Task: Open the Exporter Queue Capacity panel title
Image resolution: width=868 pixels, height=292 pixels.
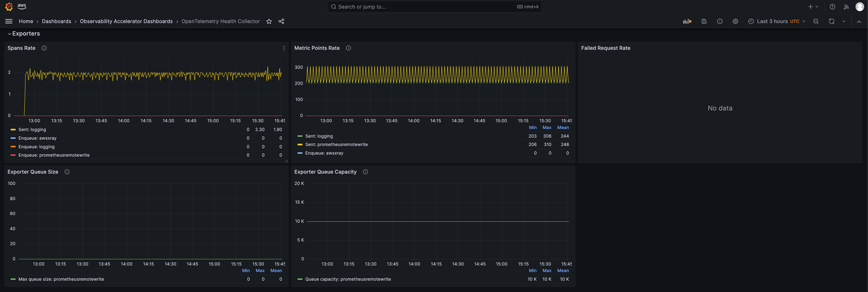Action: pyautogui.click(x=326, y=172)
